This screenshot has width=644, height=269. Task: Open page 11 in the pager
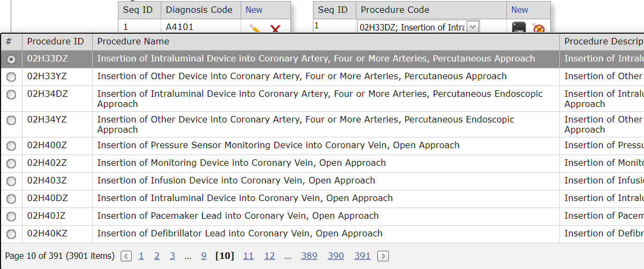(x=248, y=256)
